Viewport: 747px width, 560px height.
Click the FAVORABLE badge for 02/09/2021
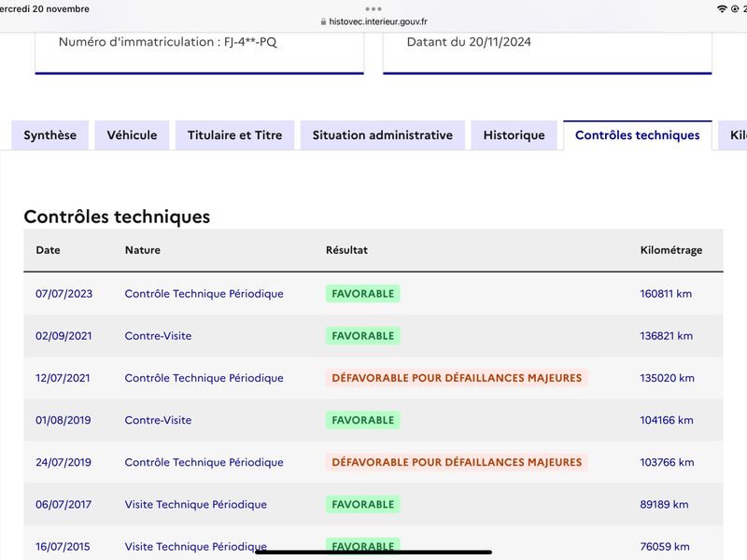tap(363, 336)
